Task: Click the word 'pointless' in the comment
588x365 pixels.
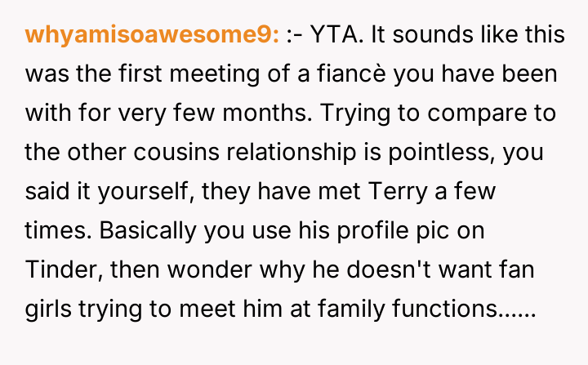Action: point(416,153)
